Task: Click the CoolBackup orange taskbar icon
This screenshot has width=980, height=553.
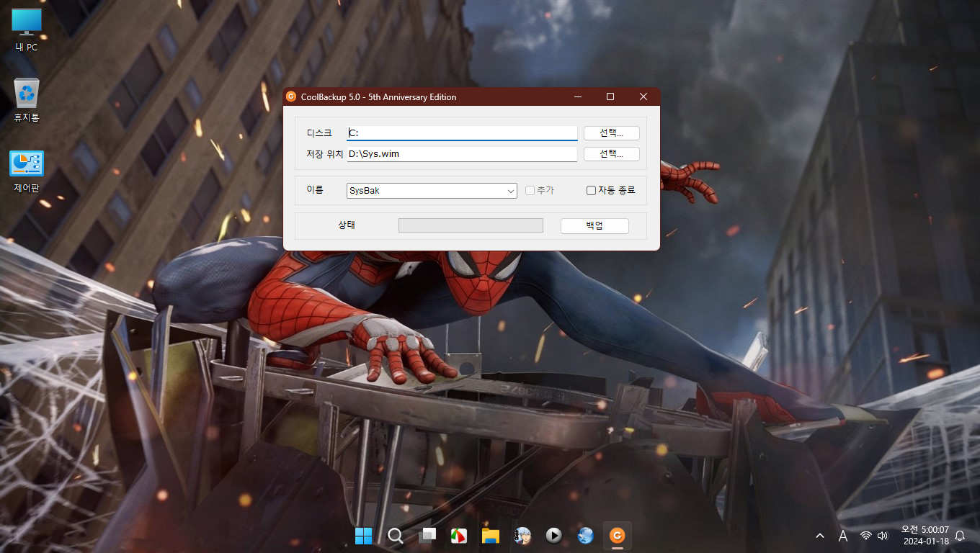Action: [x=617, y=536]
